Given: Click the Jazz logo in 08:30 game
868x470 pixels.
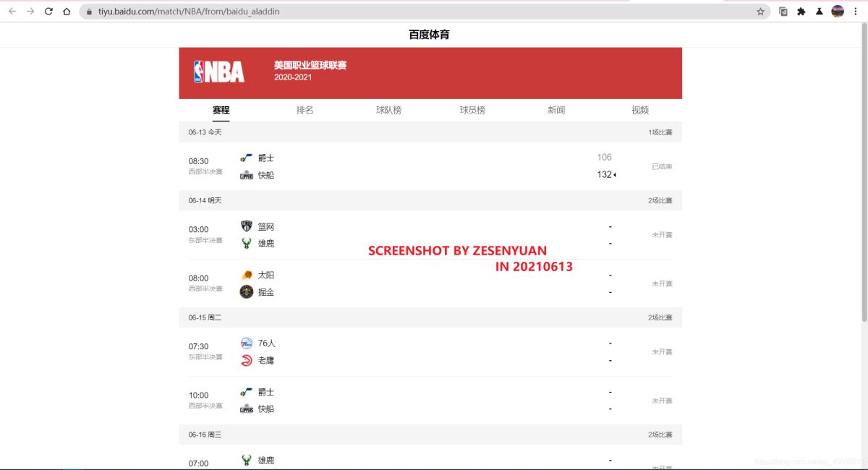Looking at the screenshot, I should click(x=247, y=158).
